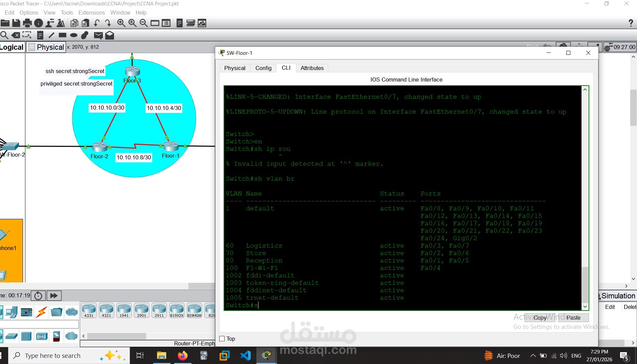Viewport: 637px width, 364px height.
Task: Open the View menu
Action: pyautogui.click(x=49, y=13)
